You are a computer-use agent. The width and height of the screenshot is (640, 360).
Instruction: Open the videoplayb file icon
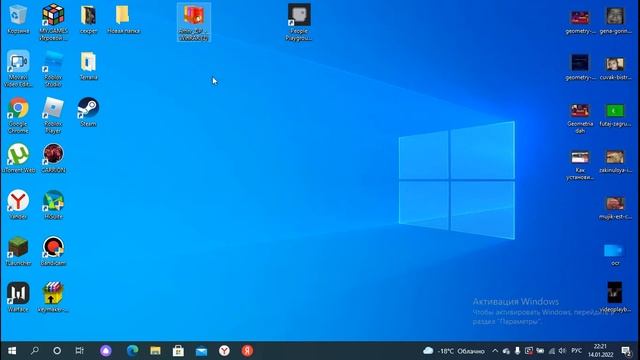click(615, 297)
